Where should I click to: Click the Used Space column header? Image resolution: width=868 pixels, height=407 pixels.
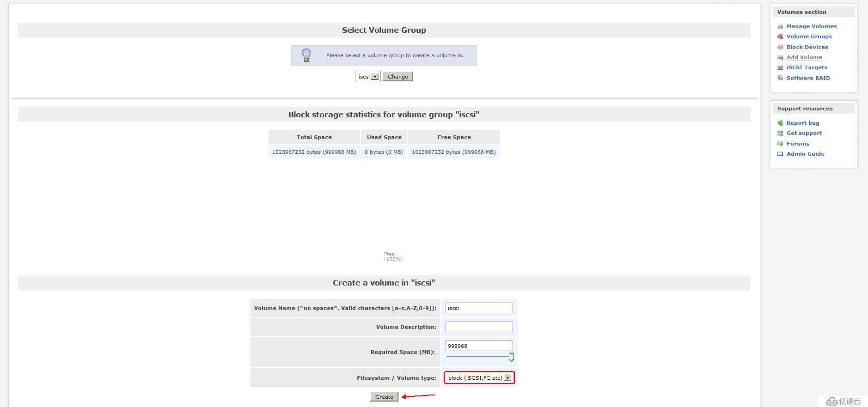pos(384,137)
